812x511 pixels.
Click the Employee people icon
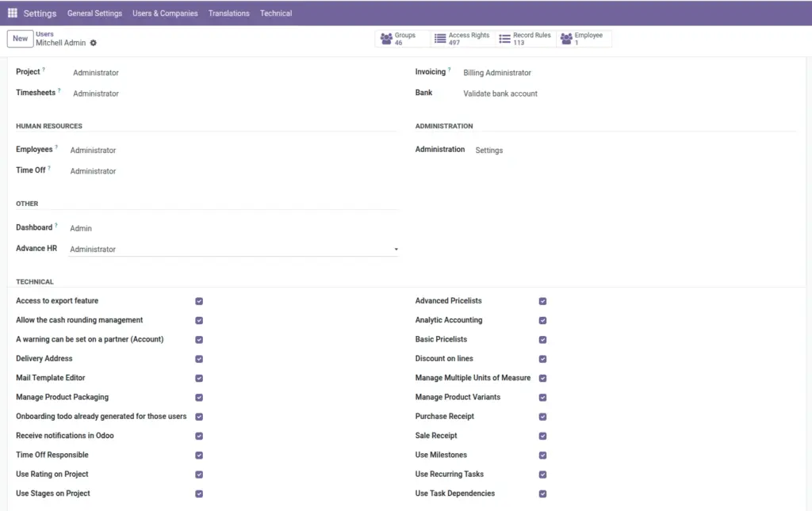[566, 39]
